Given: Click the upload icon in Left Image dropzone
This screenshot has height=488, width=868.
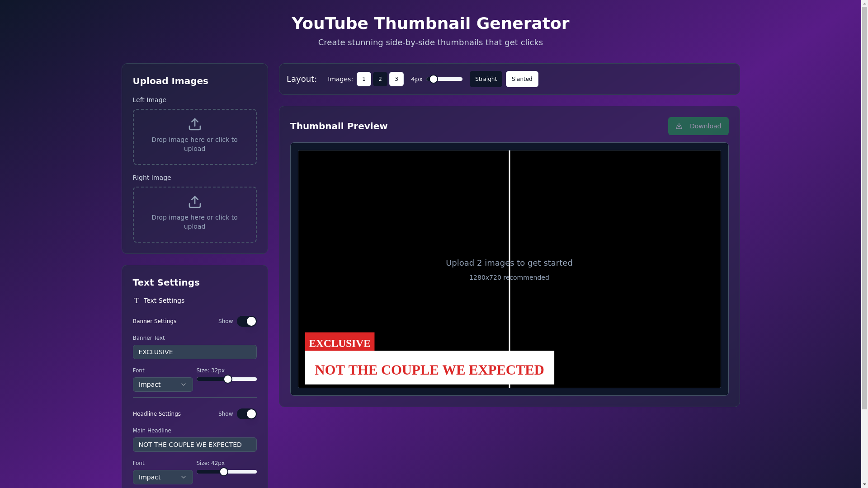Looking at the screenshot, I should pyautogui.click(x=194, y=124).
